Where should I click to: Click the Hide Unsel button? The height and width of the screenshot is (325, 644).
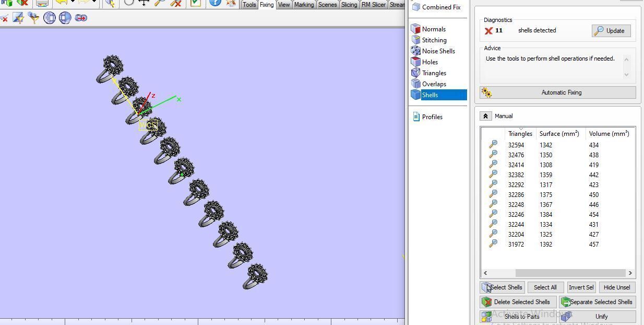617,287
